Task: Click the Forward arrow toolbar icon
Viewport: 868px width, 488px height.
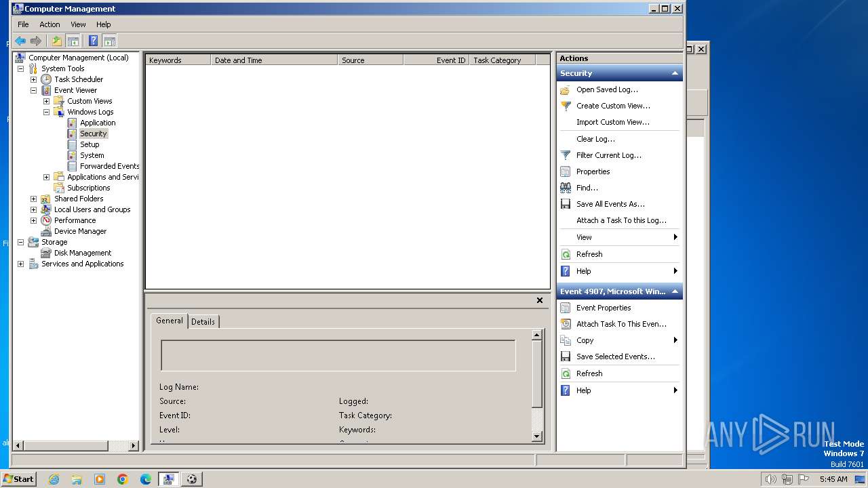Action: tap(36, 41)
